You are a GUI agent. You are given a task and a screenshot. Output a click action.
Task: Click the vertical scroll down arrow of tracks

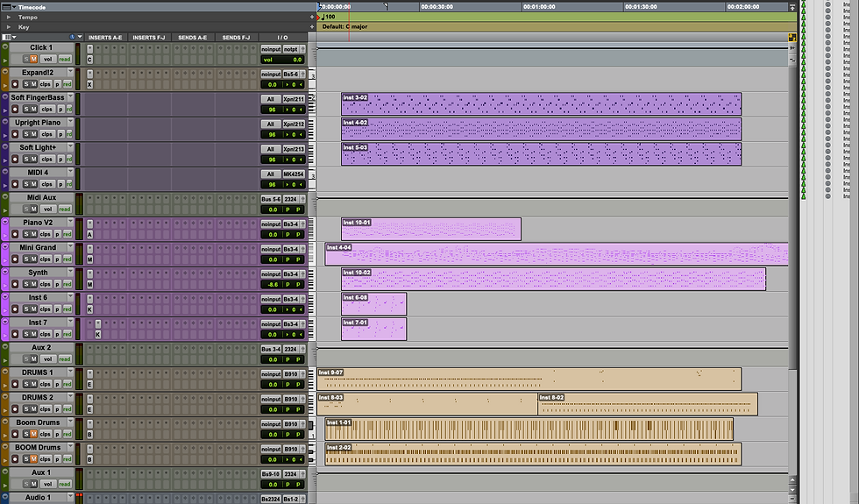[x=792, y=489]
